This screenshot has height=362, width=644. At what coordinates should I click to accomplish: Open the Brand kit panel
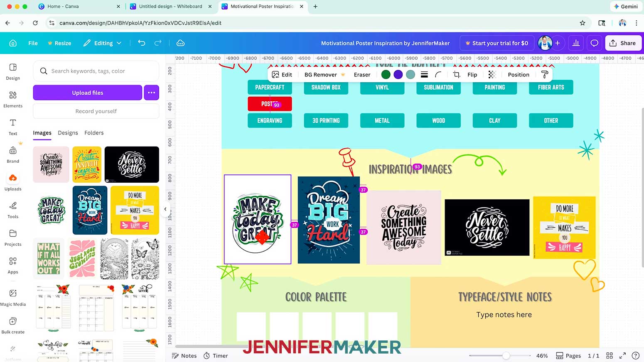pyautogui.click(x=13, y=154)
